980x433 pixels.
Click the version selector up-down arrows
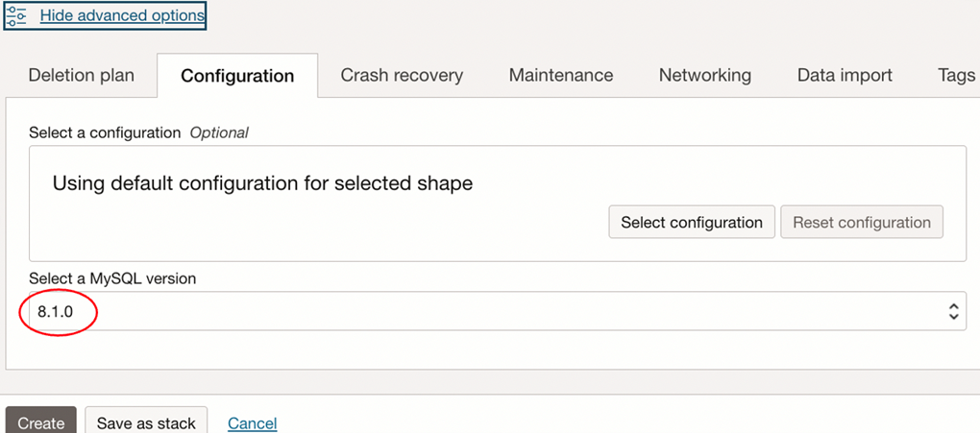click(953, 311)
